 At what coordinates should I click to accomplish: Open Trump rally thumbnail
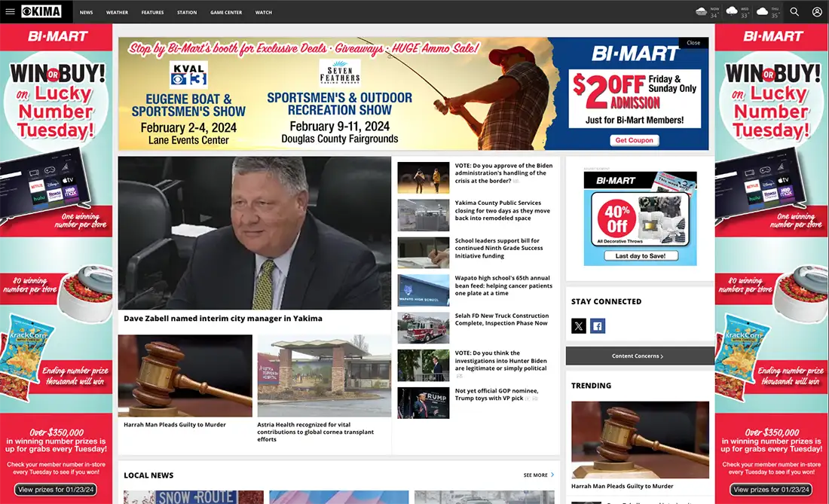coord(423,402)
